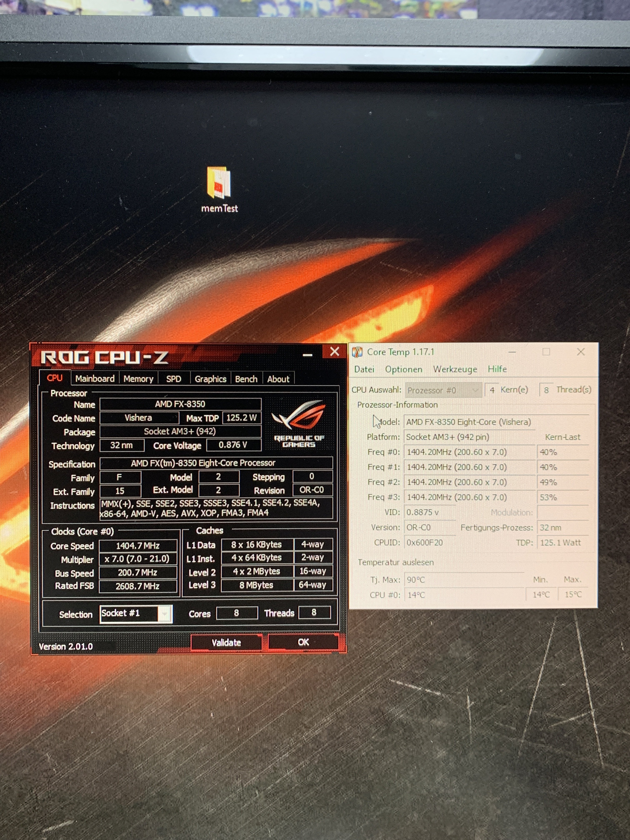Click the Core Temp app icon in title bar
630x840 pixels.
[x=357, y=352]
